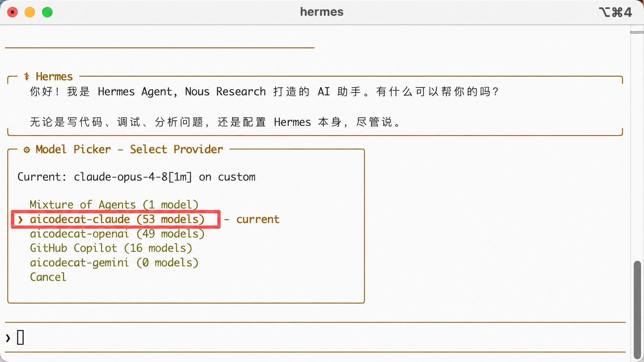Click the hermes window title text
This screenshot has width=644, height=362.
click(322, 12)
